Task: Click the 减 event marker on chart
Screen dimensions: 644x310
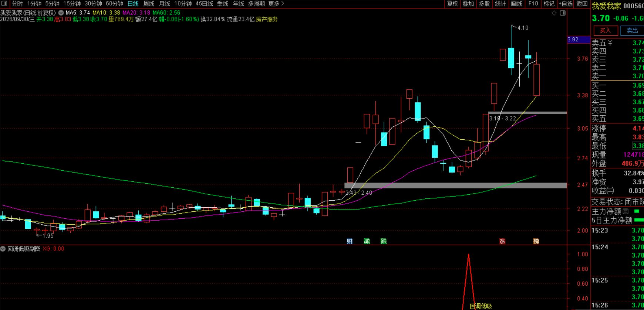Action: pos(367,241)
